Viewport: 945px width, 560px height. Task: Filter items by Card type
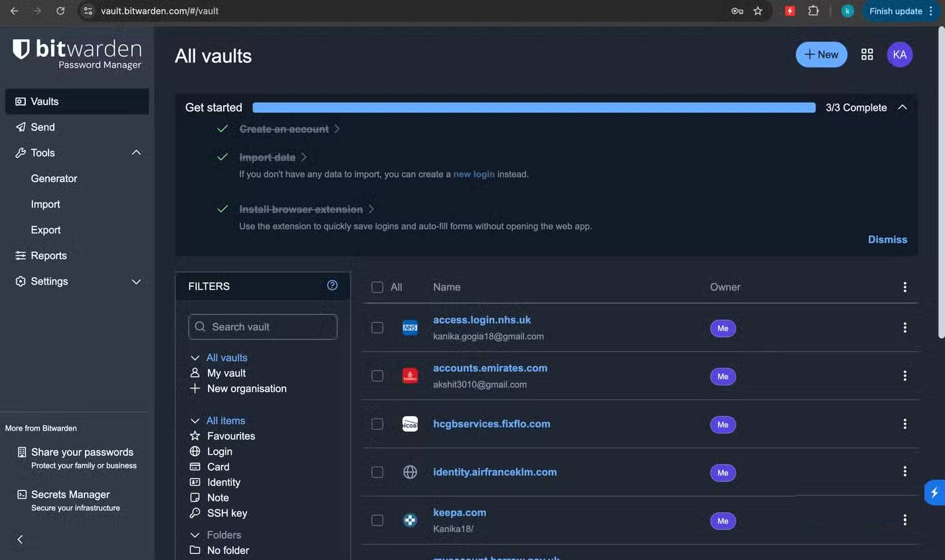(x=218, y=466)
